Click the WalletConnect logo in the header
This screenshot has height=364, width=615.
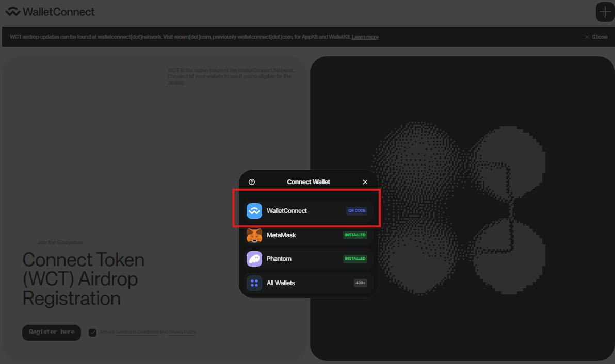(50, 12)
